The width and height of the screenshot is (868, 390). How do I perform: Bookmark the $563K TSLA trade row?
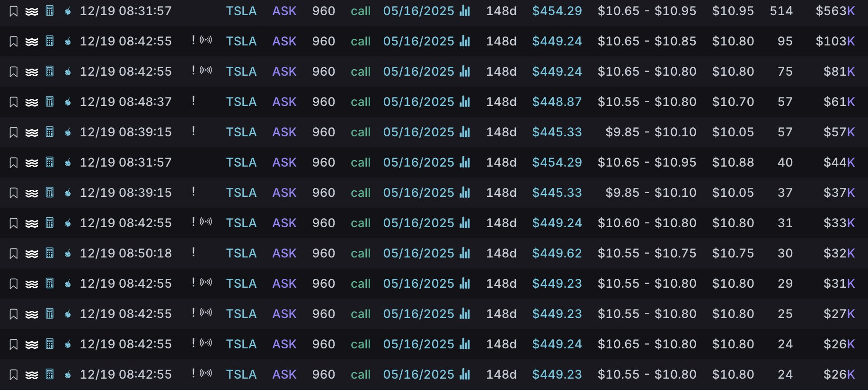pos(14,11)
